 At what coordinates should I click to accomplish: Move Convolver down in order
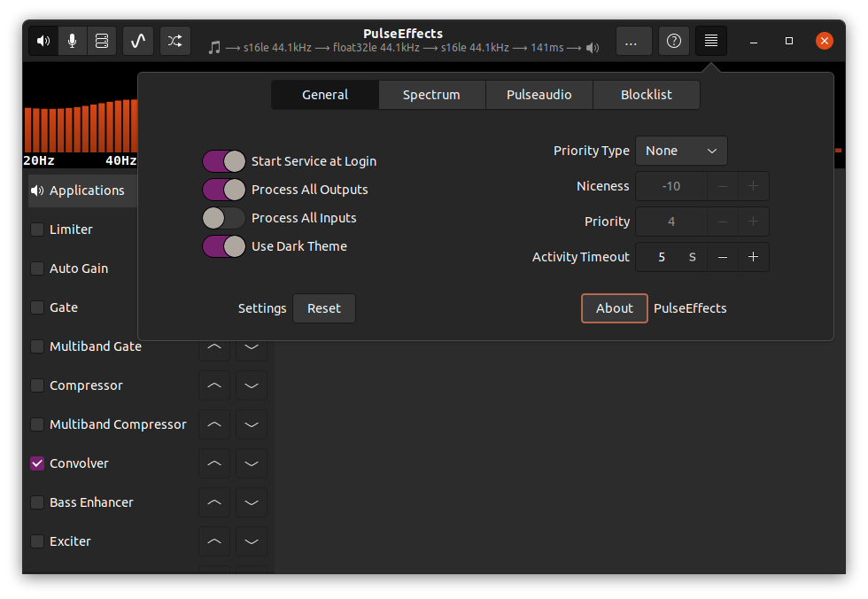point(252,463)
